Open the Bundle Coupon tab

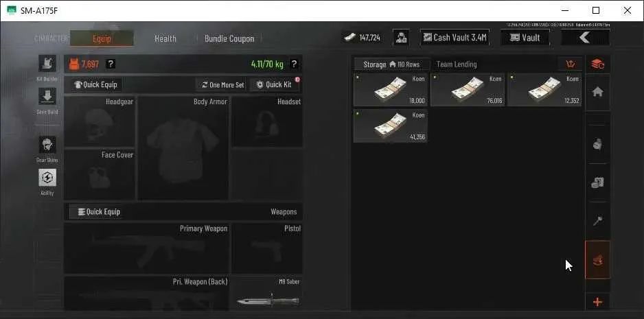[229, 38]
